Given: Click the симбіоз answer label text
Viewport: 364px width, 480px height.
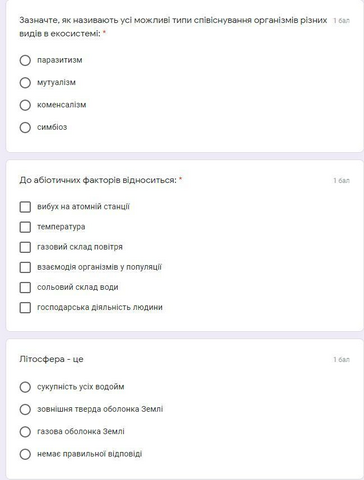Looking at the screenshot, I should [x=52, y=127].
